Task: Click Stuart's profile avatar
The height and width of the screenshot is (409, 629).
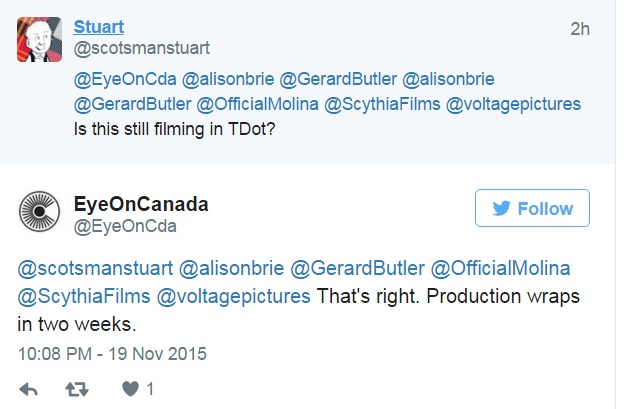Action: tap(40, 38)
